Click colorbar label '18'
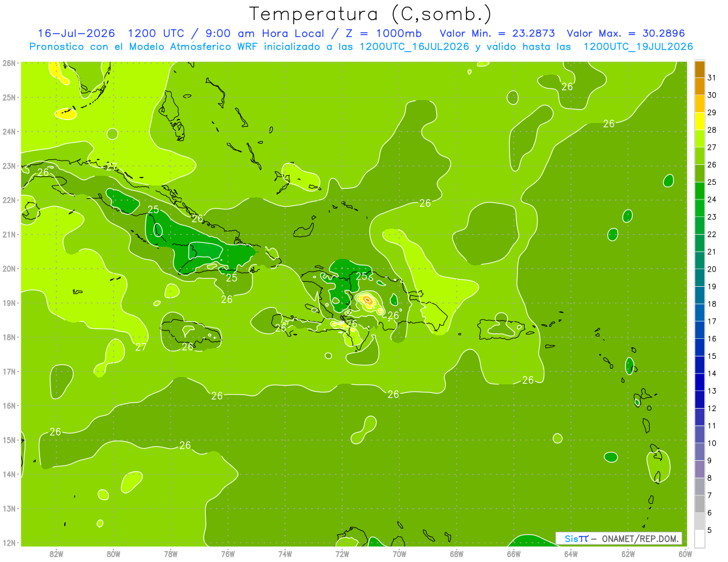728x562 pixels. [x=712, y=304]
